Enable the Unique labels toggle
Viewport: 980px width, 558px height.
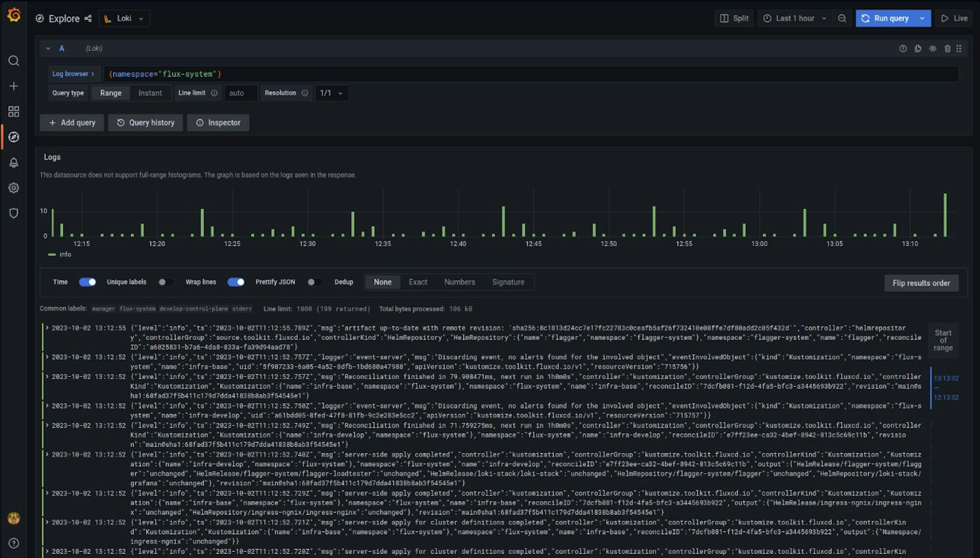click(x=164, y=282)
